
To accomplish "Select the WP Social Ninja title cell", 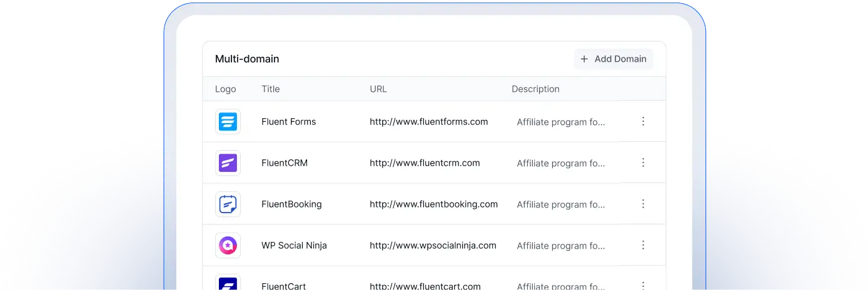I will click(294, 245).
